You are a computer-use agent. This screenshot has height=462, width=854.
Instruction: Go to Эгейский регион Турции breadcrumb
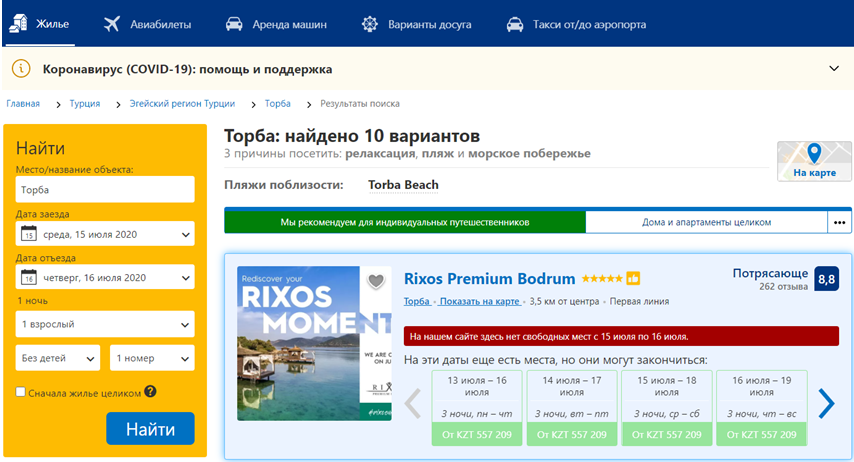point(182,104)
